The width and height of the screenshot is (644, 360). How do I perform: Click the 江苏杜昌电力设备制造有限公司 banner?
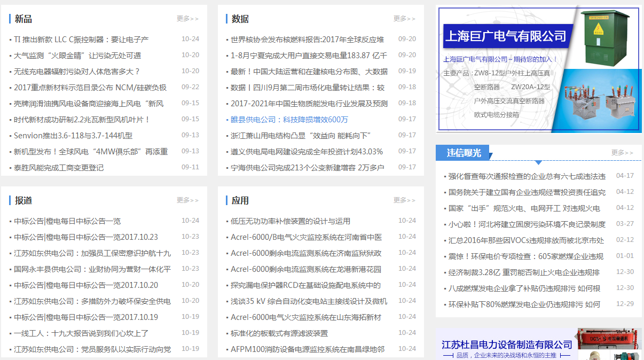coord(507,345)
